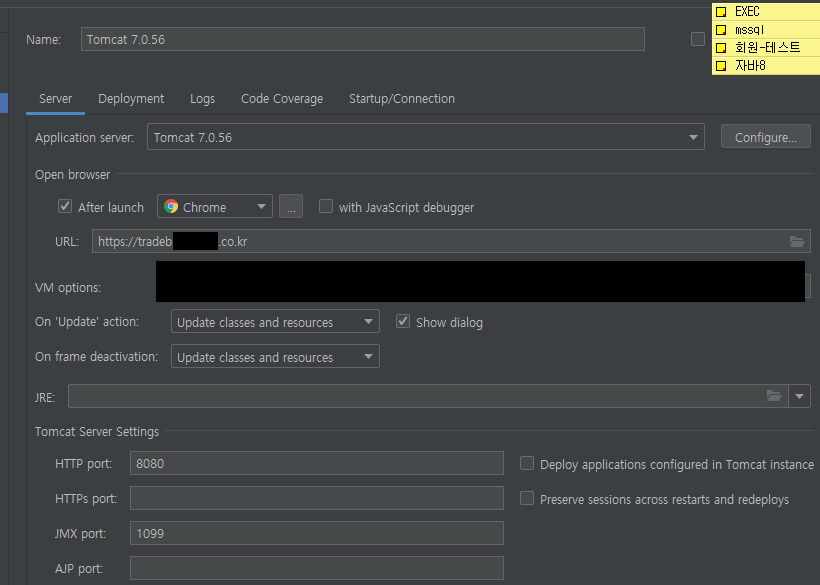Open the Chrome browser selection dropdown
The image size is (820, 585).
pyautogui.click(x=214, y=207)
